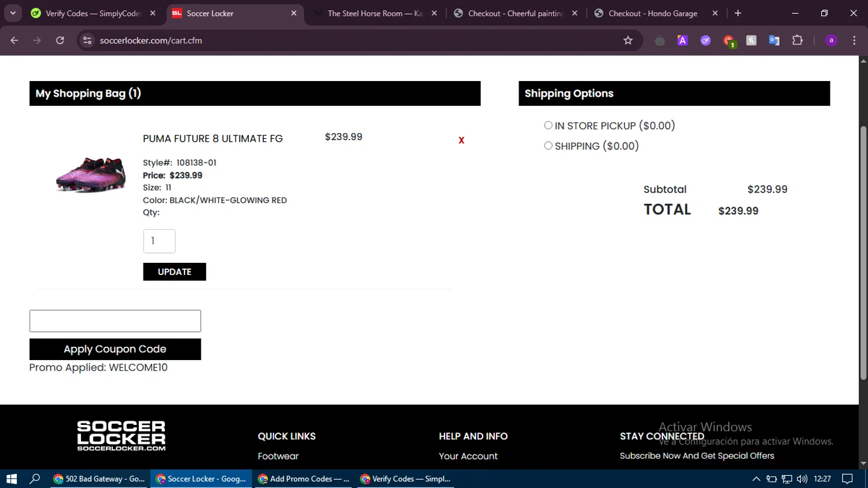Select Shipping ($0.00) option

(548, 146)
